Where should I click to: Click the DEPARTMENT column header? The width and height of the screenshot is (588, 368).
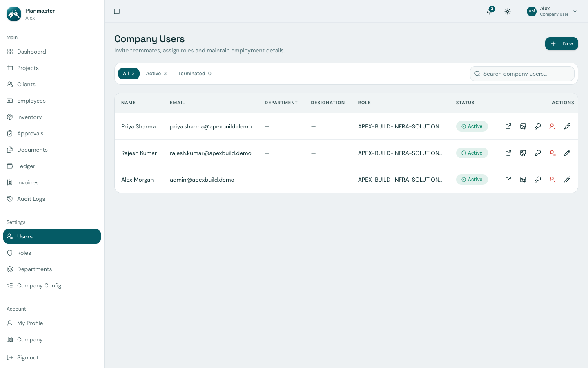(x=281, y=103)
